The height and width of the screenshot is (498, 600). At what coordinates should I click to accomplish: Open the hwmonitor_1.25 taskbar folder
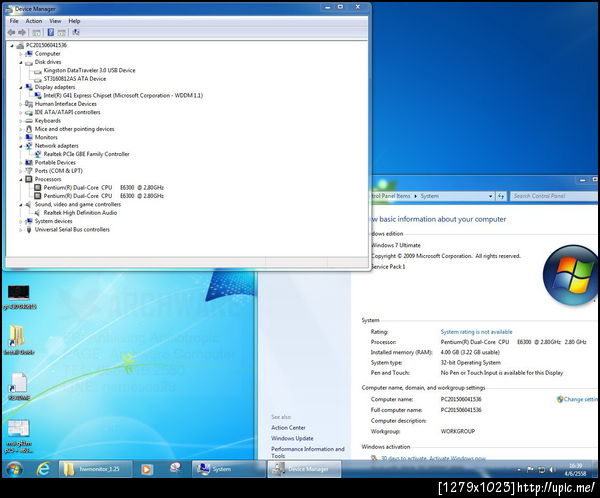pyautogui.click(x=96, y=469)
